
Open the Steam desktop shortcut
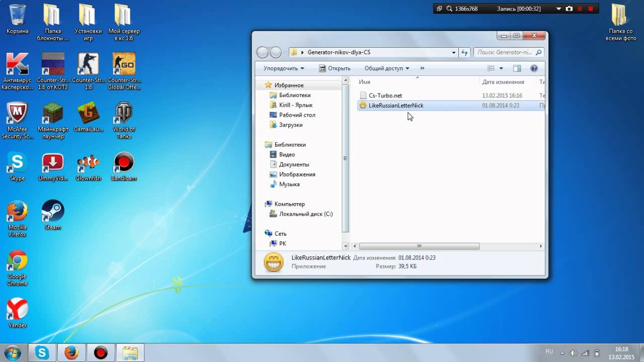(x=53, y=215)
